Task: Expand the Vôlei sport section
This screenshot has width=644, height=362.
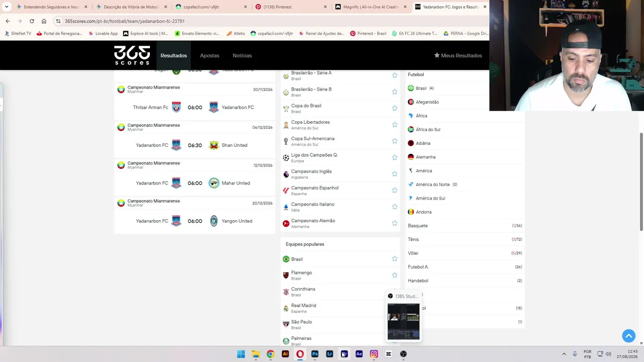Action: coord(465,253)
